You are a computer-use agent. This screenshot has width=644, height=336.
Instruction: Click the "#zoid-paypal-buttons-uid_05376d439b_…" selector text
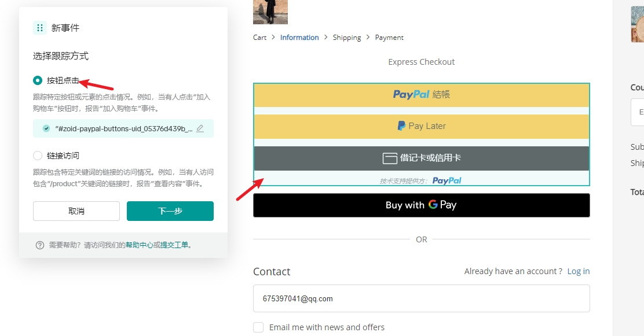[x=123, y=128]
